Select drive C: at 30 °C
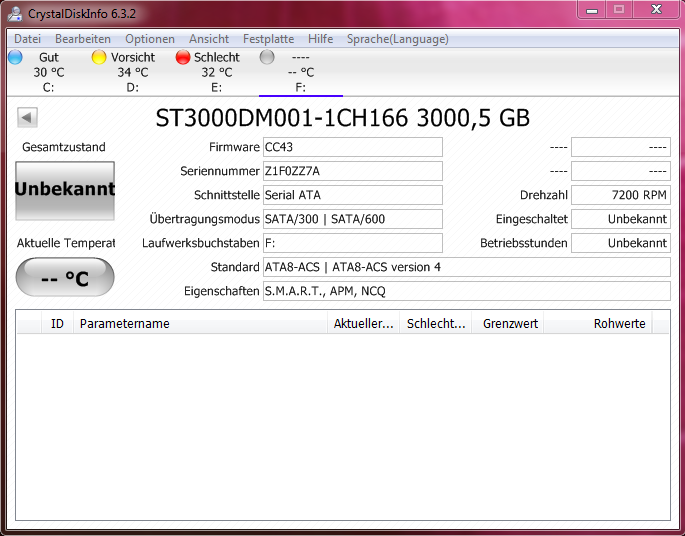This screenshot has height=536, width=685. coord(48,72)
